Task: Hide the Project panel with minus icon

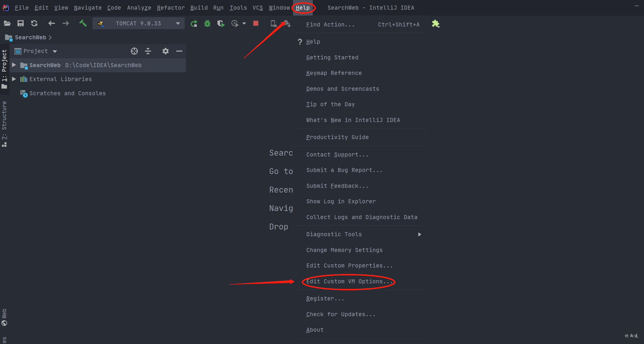Action: click(179, 51)
